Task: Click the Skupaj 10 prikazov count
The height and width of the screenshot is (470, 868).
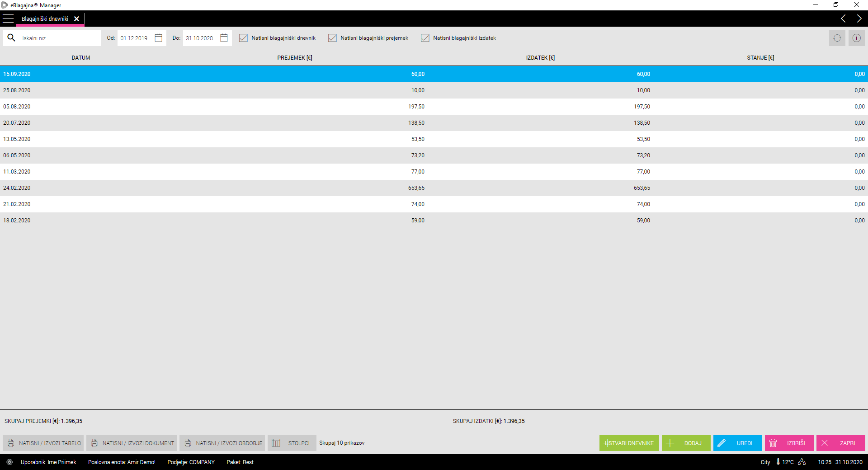Action: [x=342, y=443]
